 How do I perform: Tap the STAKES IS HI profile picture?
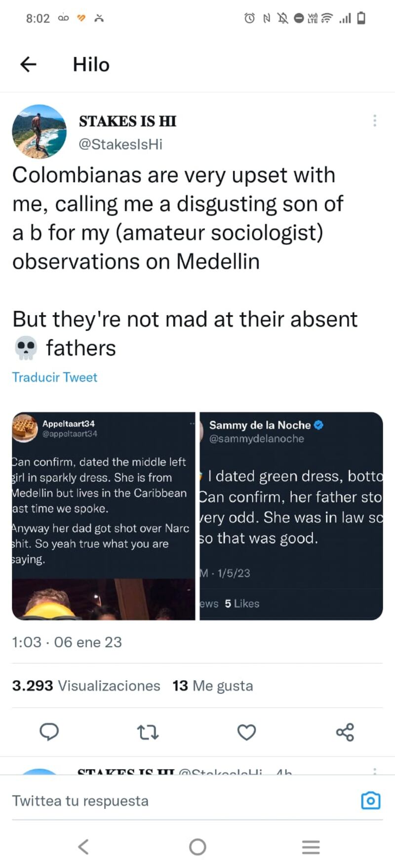pos(39,132)
